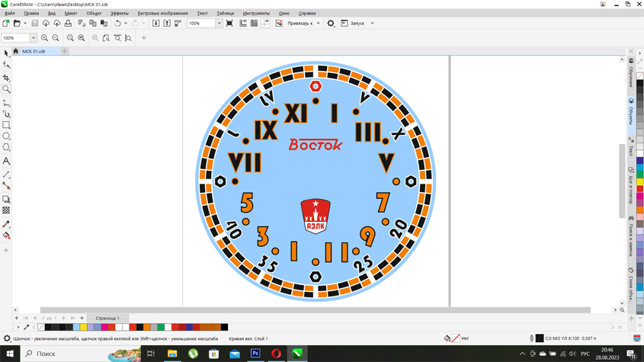Open the Windows Start menu
The image size is (644, 362).
[9, 354]
